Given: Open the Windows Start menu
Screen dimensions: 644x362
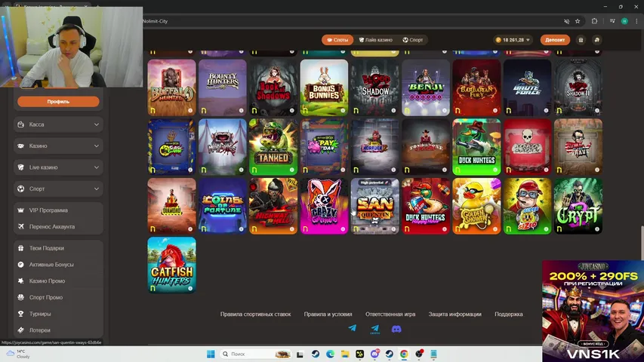Looking at the screenshot, I should [x=210, y=354].
